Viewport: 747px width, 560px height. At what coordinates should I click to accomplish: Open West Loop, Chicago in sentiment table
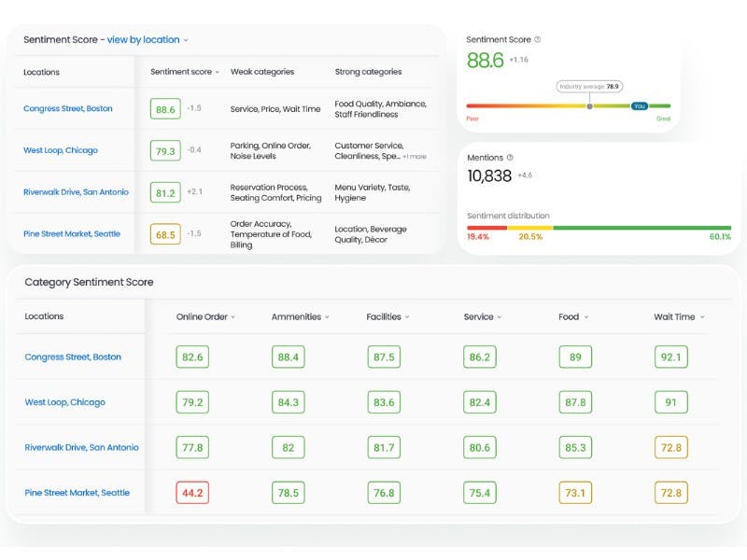point(61,150)
